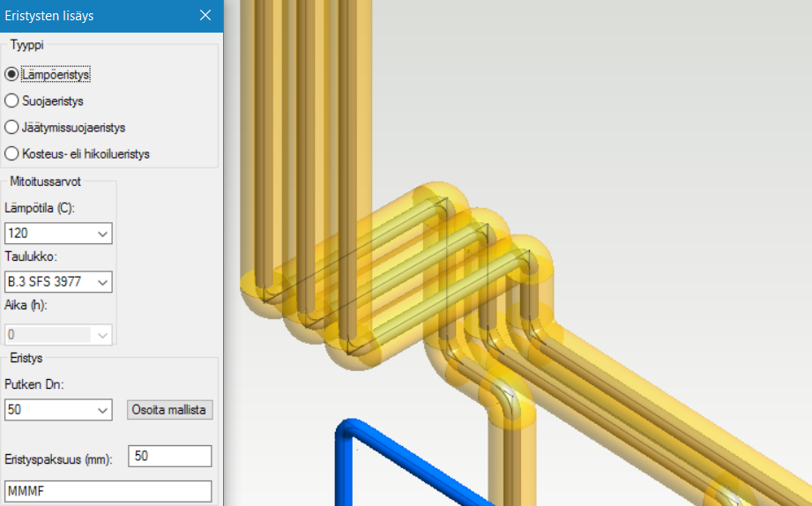Screen dimensions: 812x506
Task: Open the Lämpötila (C) dropdown arrow
Action: click(x=102, y=234)
